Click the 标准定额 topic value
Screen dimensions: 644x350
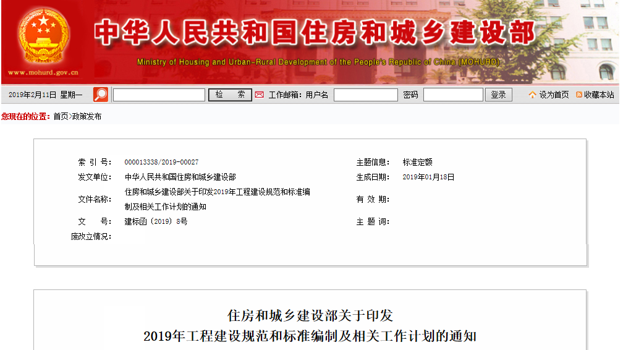tap(417, 162)
